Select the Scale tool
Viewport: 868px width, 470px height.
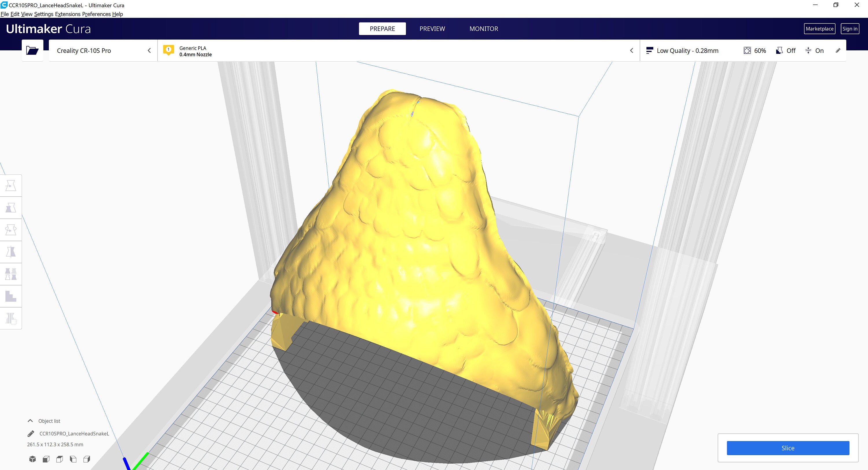pos(11,207)
